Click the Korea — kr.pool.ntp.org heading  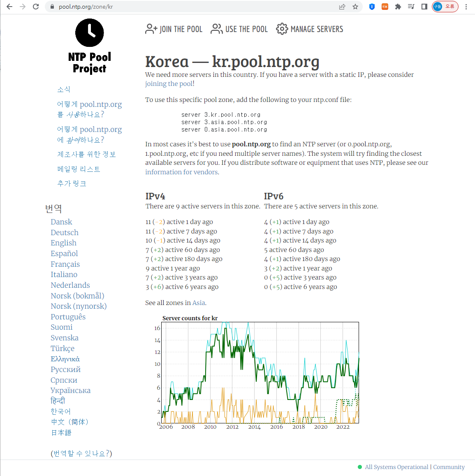pyautogui.click(x=232, y=62)
